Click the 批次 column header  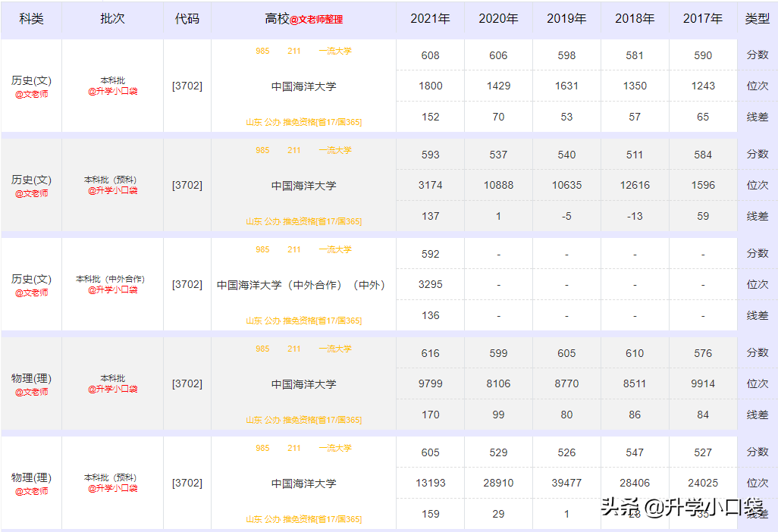(113, 19)
